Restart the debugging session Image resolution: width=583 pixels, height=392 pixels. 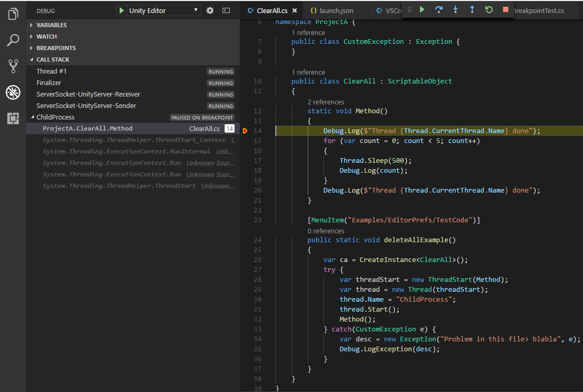point(489,10)
